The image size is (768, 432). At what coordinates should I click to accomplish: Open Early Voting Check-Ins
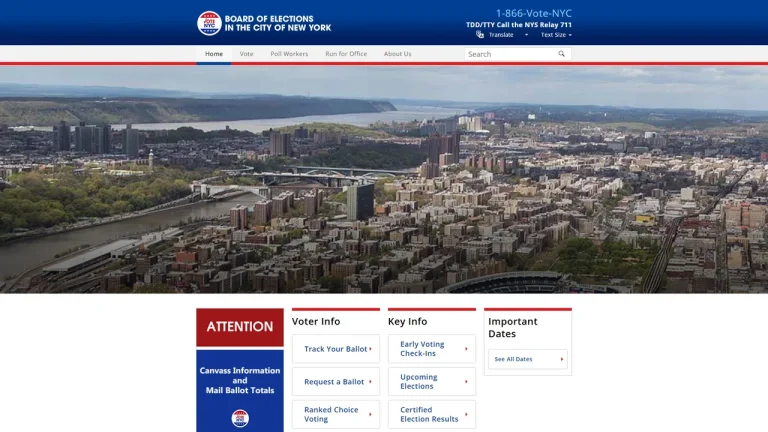(x=432, y=349)
